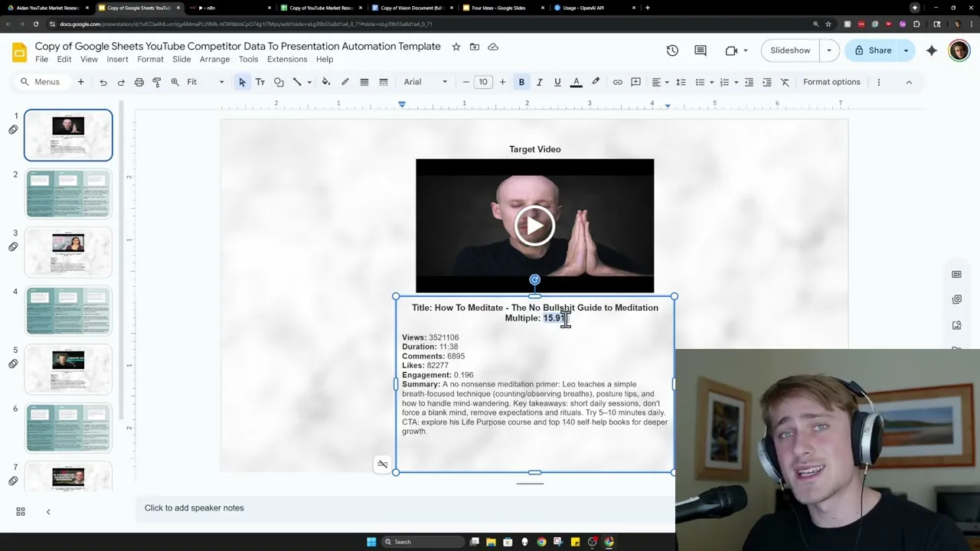
Task: Open the fill color bucket
Action: 326,82
